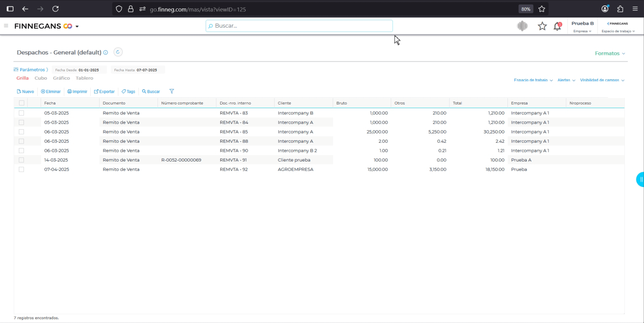The width and height of the screenshot is (644, 323).
Task: Open the Alertas dropdown
Action: pyautogui.click(x=566, y=80)
